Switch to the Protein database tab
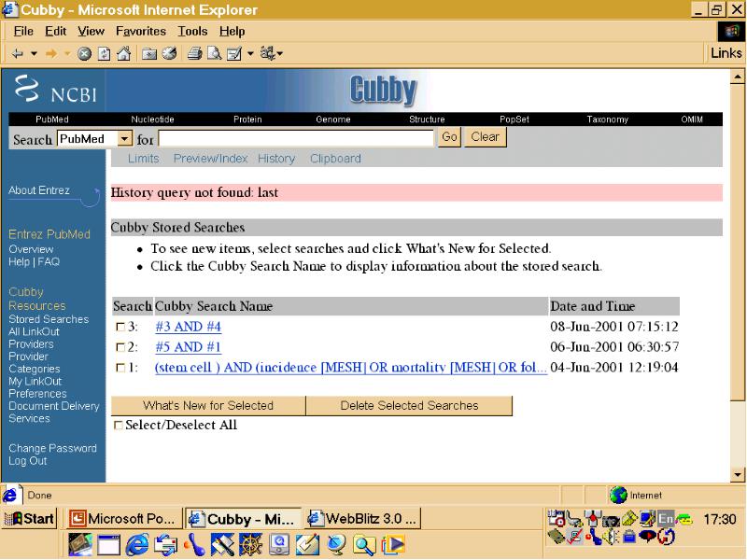Viewport: 747px width, 560px height. click(x=247, y=119)
